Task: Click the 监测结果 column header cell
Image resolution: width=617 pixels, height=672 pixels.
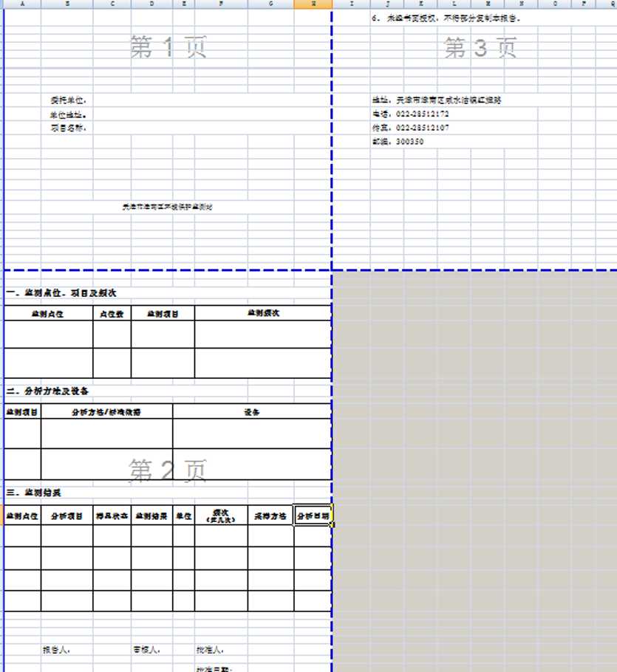Action: click(151, 515)
